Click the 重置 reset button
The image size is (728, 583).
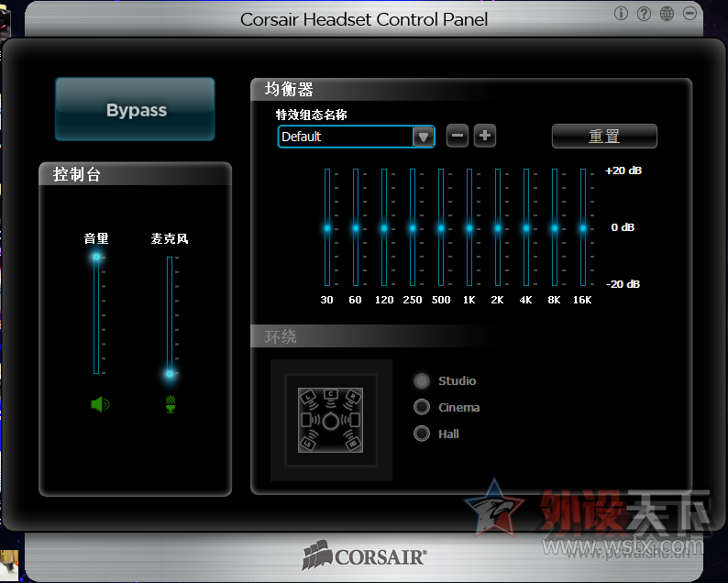pos(604,137)
